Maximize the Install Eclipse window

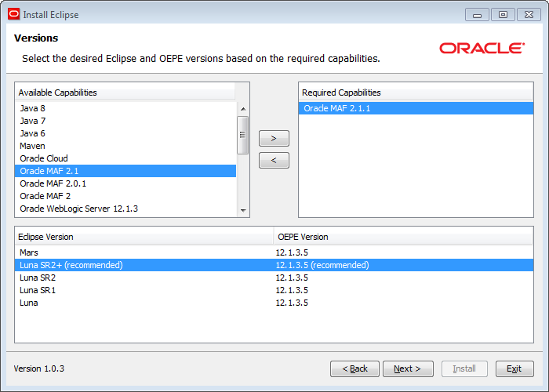pyautogui.click(x=503, y=15)
